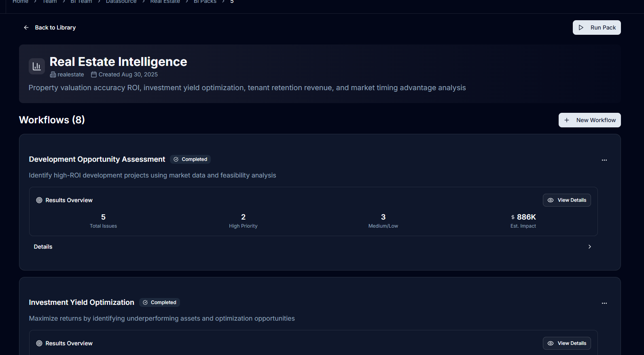Click the Back to Library arrow icon
The height and width of the screenshot is (355, 644).
tap(26, 27)
